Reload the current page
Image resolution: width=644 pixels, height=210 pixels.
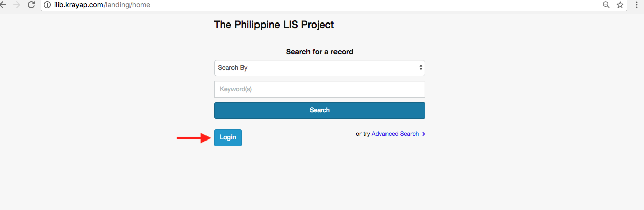coord(31,5)
